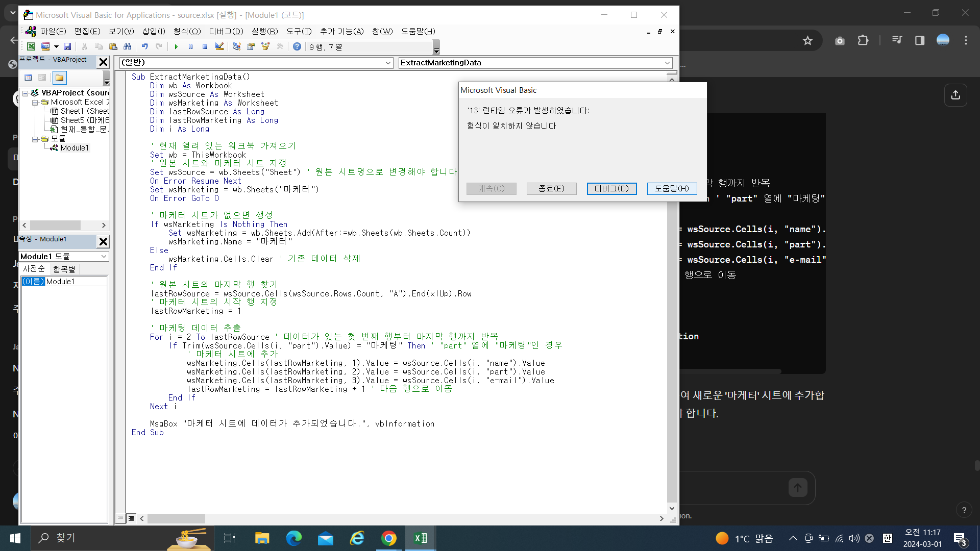Open the 실행(R) menu

coord(264,32)
